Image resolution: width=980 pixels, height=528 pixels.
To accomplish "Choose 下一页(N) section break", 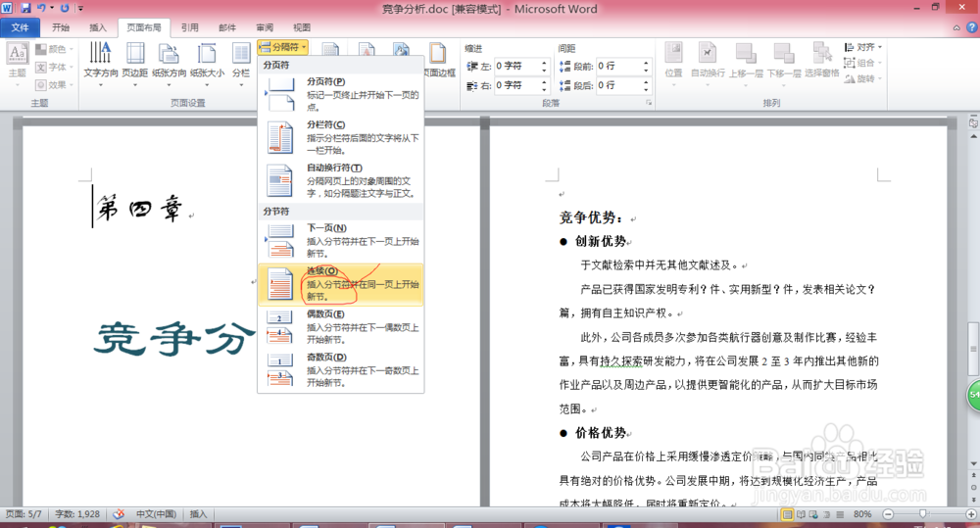I will point(341,241).
